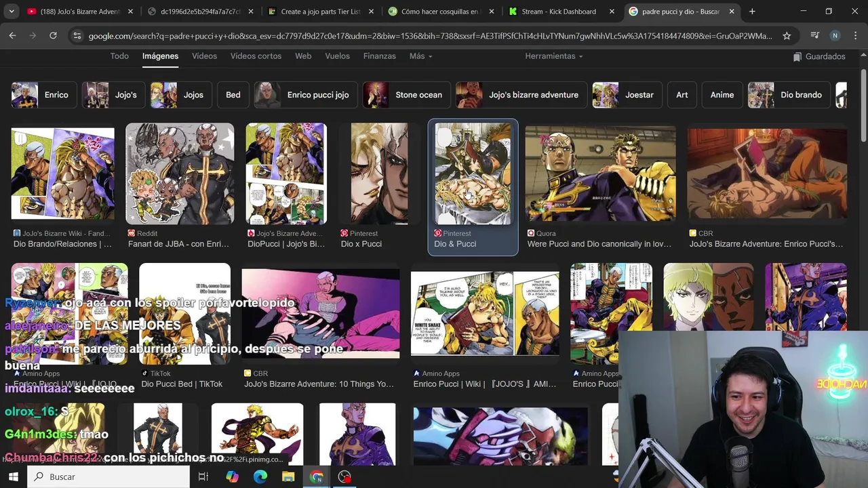
Task: Switch to Videos search results
Action: click(x=204, y=56)
